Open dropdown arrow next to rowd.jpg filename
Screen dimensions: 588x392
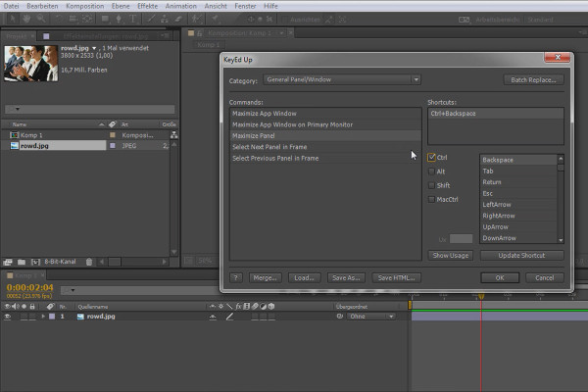tap(94, 48)
